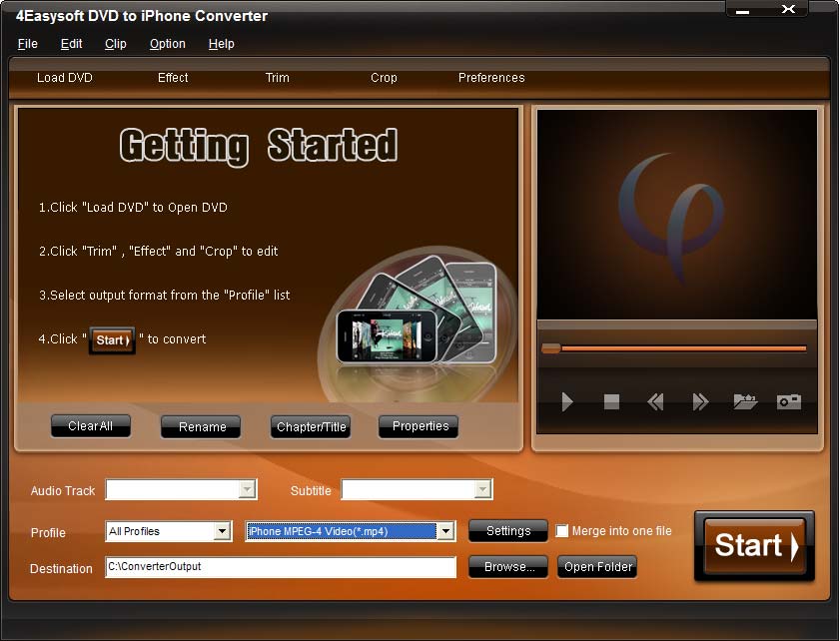840x641 pixels.
Task: Click the fast-forward double-arrow icon
Action: [x=700, y=401]
